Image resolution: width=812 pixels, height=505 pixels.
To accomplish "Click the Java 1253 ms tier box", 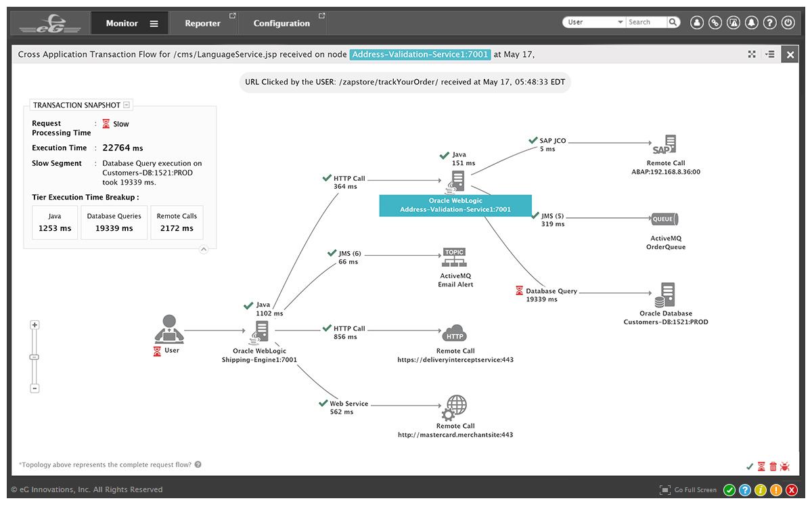I will click(55, 223).
